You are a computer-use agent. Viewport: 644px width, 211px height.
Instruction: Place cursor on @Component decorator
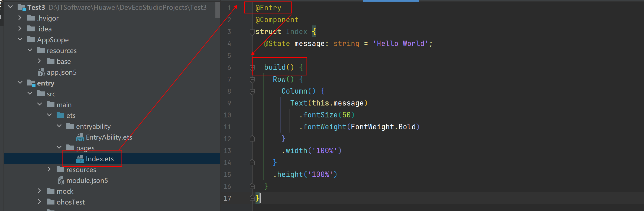277,20
